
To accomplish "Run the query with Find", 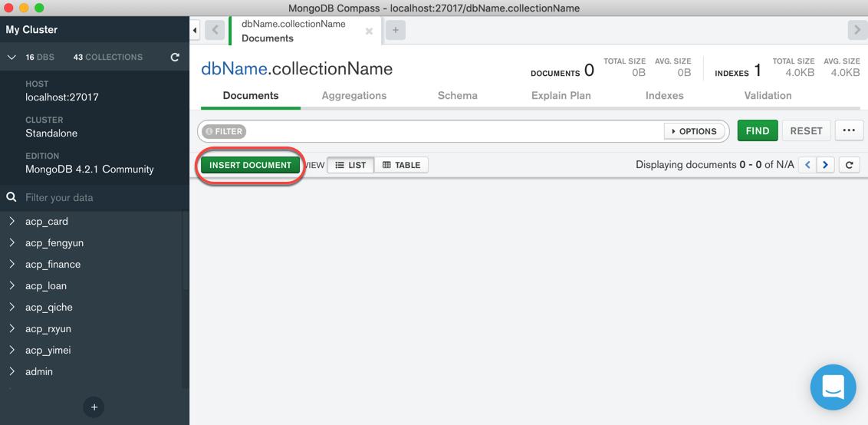I will coord(758,130).
